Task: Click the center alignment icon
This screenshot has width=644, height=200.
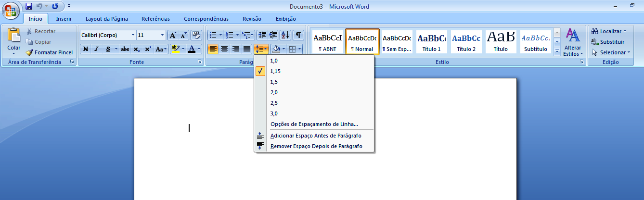Action: coord(224,49)
